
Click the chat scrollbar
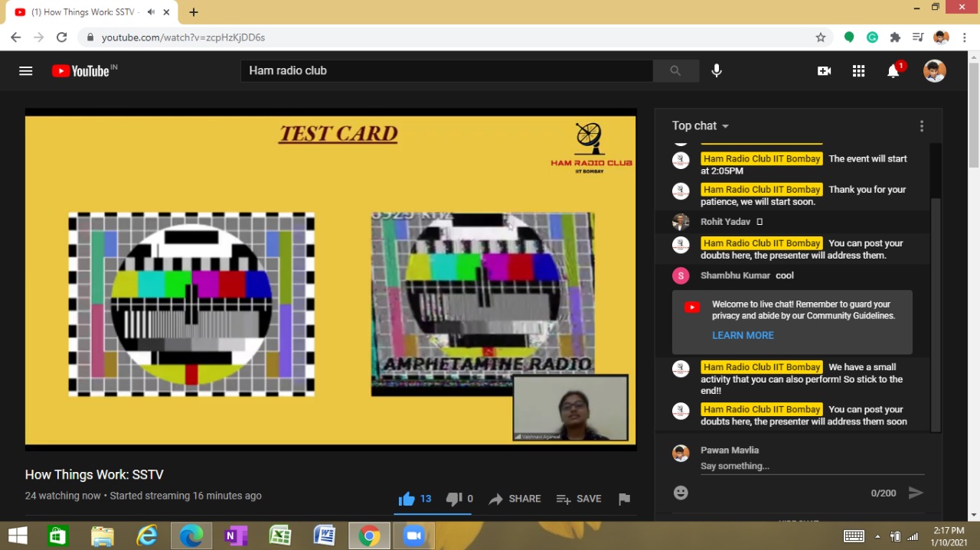click(935, 314)
